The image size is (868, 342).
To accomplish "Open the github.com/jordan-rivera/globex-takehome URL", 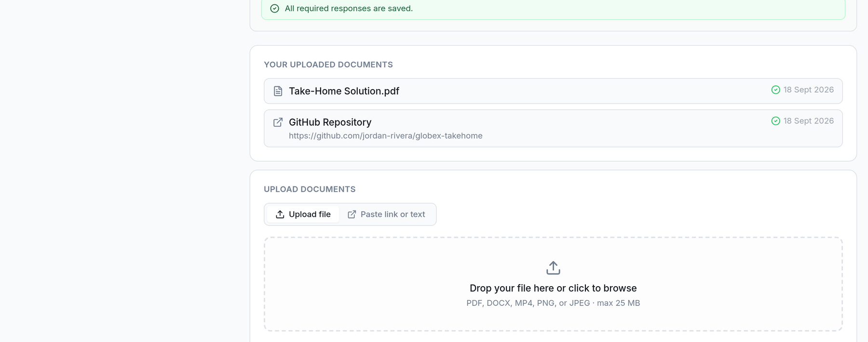I will tap(385, 136).
